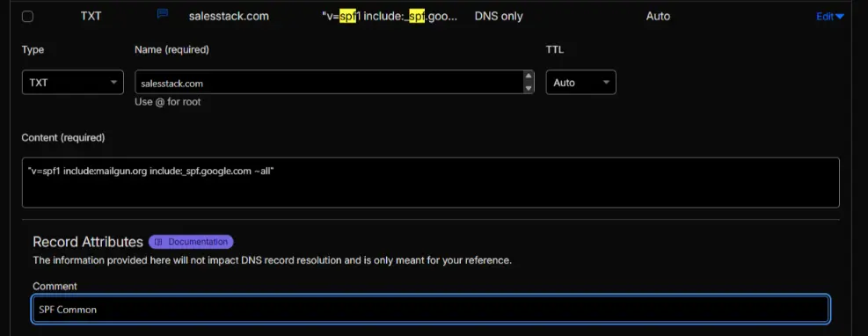Click into the Content text area with SPF value
This screenshot has height=336, width=868.
(x=430, y=183)
